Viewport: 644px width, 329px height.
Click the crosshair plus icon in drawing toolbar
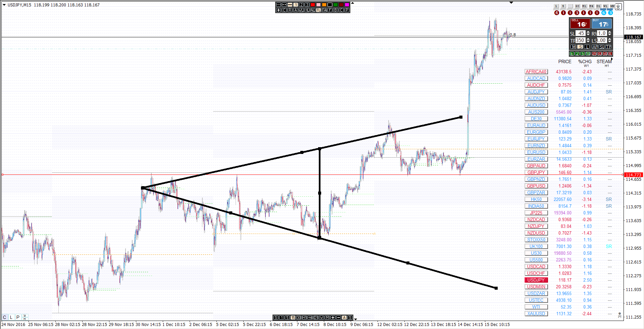click(279, 10)
